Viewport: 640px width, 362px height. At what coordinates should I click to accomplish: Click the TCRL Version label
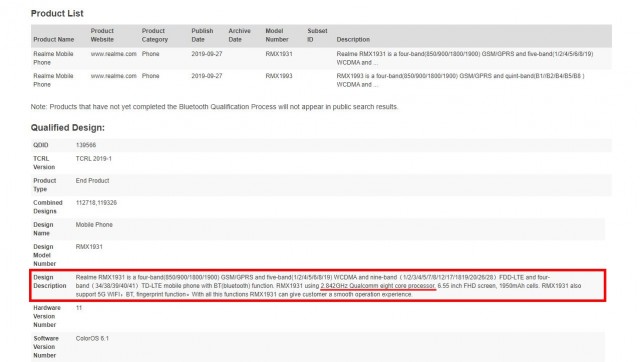click(44, 163)
